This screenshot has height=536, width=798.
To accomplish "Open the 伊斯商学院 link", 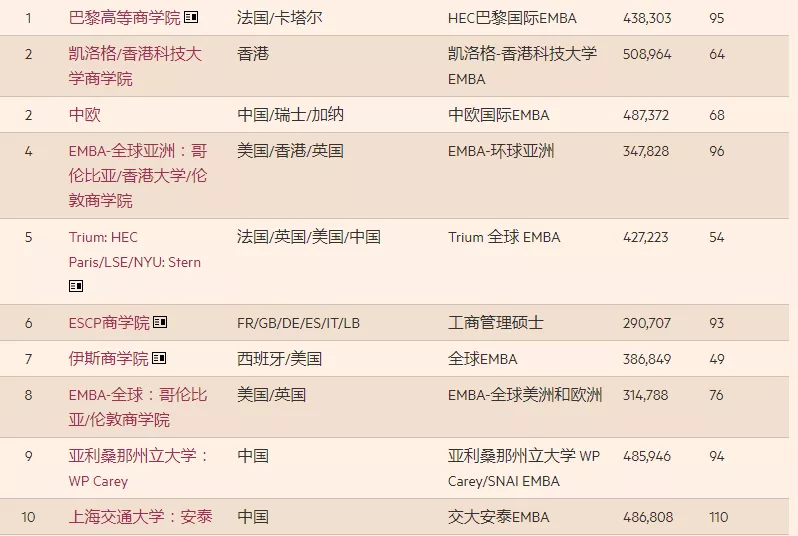I will coord(108,359).
